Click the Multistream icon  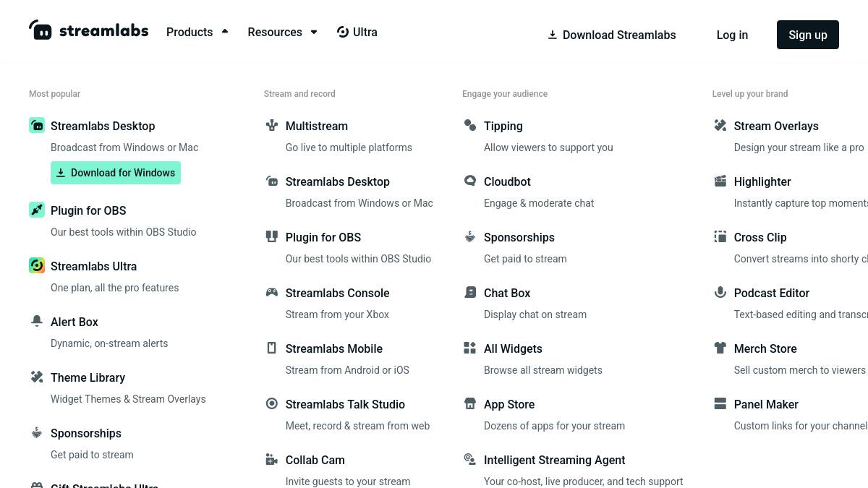pyautogui.click(x=272, y=125)
